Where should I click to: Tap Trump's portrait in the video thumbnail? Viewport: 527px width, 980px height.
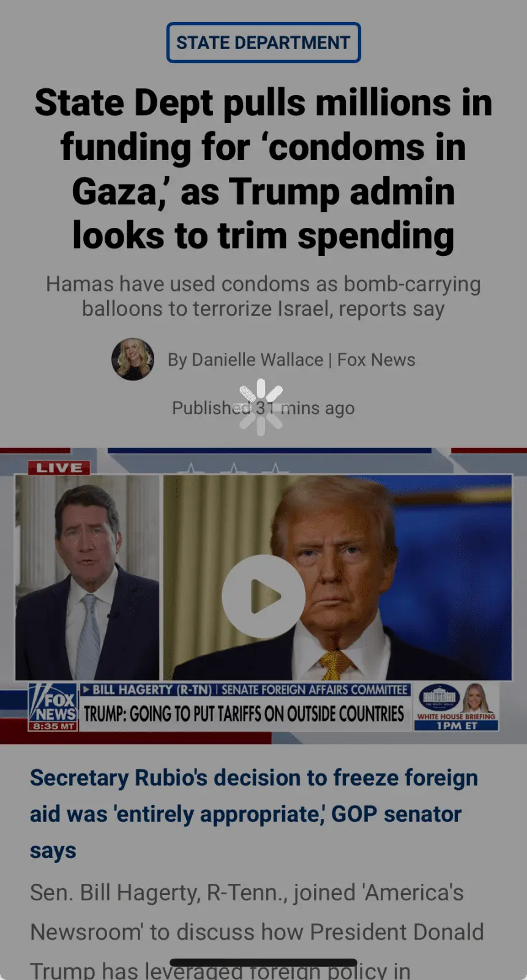pyautogui.click(x=337, y=578)
